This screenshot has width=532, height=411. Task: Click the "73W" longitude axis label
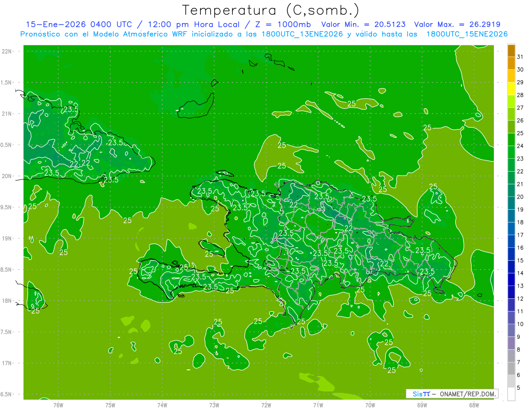[x=214, y=405]
